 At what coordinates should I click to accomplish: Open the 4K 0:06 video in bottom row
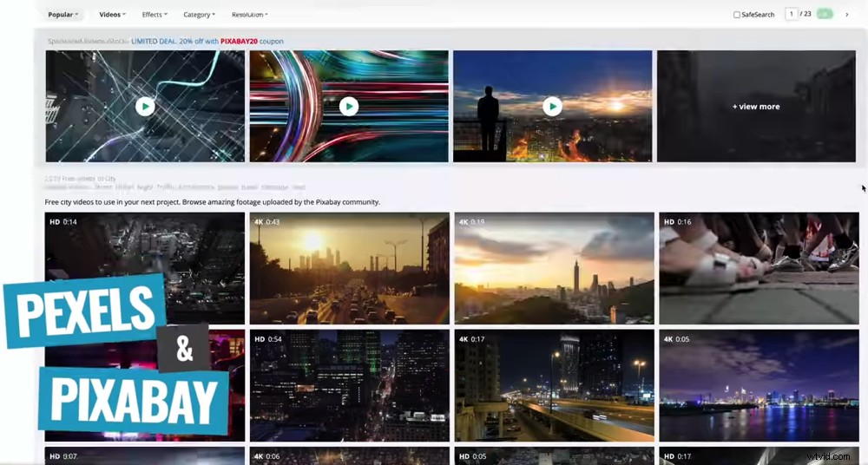point(349,456)
